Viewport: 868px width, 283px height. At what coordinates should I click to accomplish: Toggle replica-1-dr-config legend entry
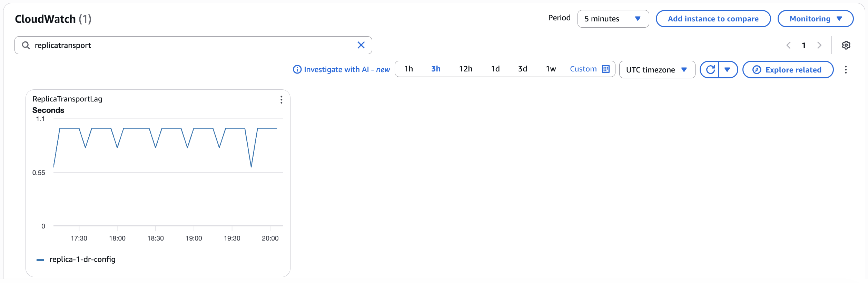point(76,260)
